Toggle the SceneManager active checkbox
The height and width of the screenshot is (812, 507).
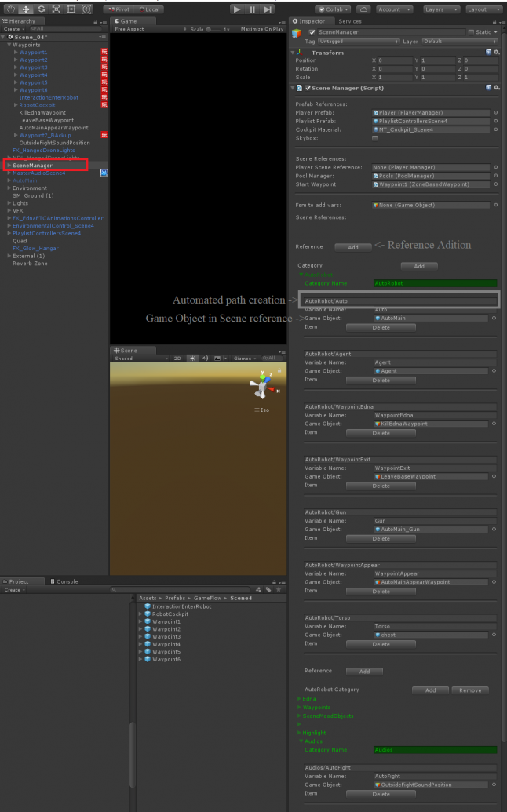point(312,32)
